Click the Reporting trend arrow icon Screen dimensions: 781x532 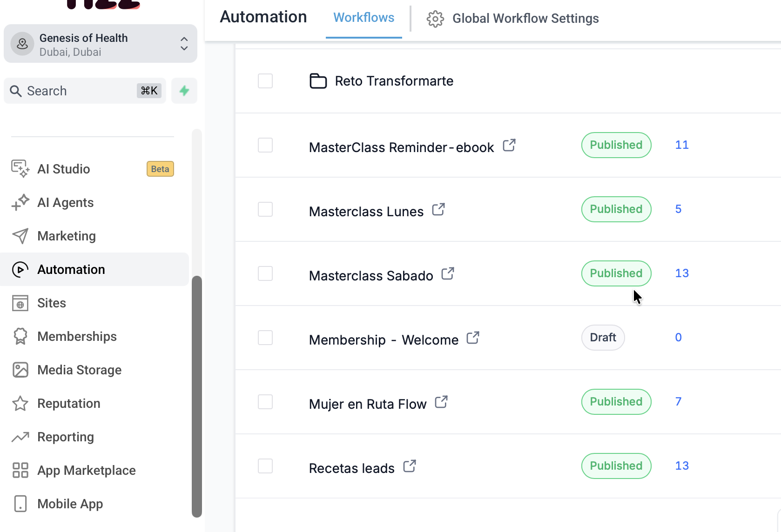[20, 437]
